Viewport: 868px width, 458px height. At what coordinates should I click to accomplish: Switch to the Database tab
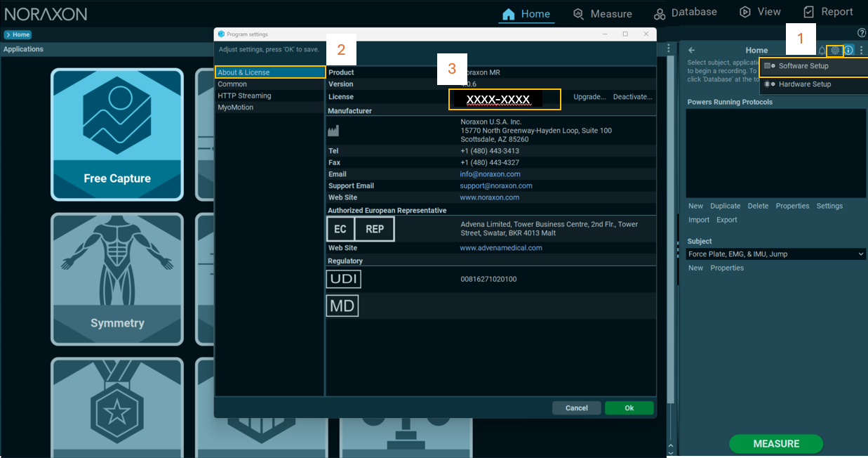tap(685, 13)
